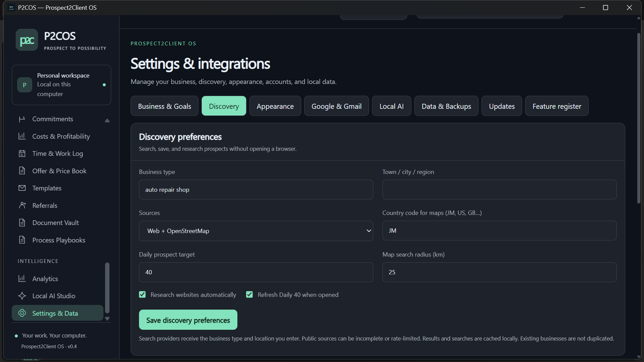Switch to the Business & Goals tab
The width and height of the screenshot is (644, 362).
[165, 106]
